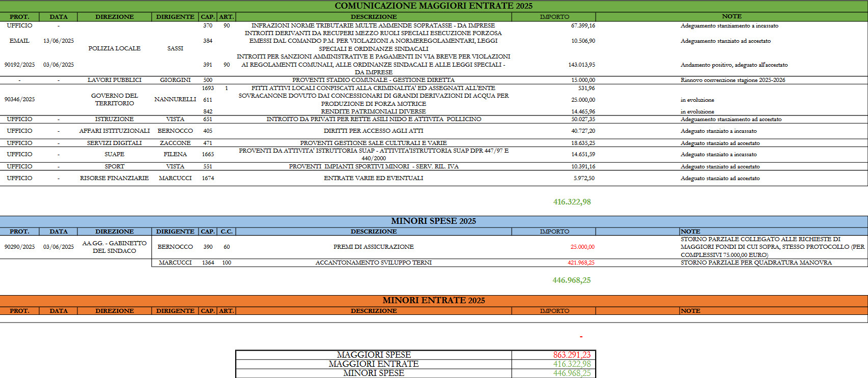
Task: Click the dirigente name SASSI
Action: click(x=175, y=48)
